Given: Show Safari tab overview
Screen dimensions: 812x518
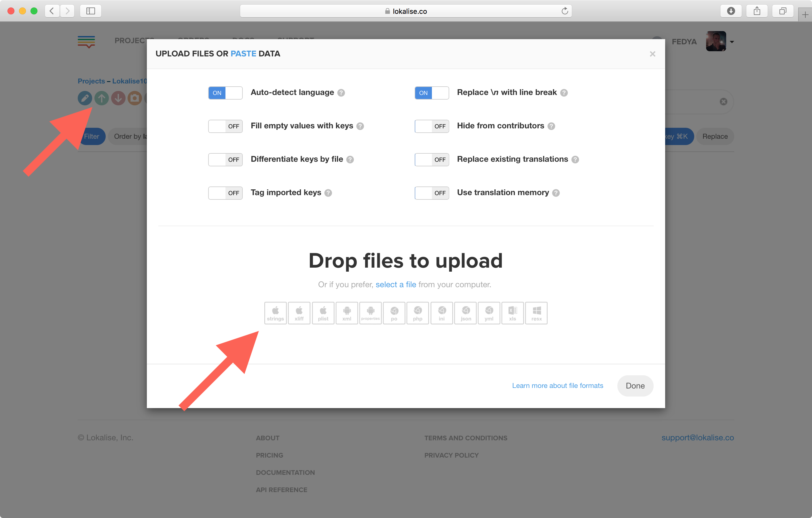Looking at the screenshot, I should [783, 11].
